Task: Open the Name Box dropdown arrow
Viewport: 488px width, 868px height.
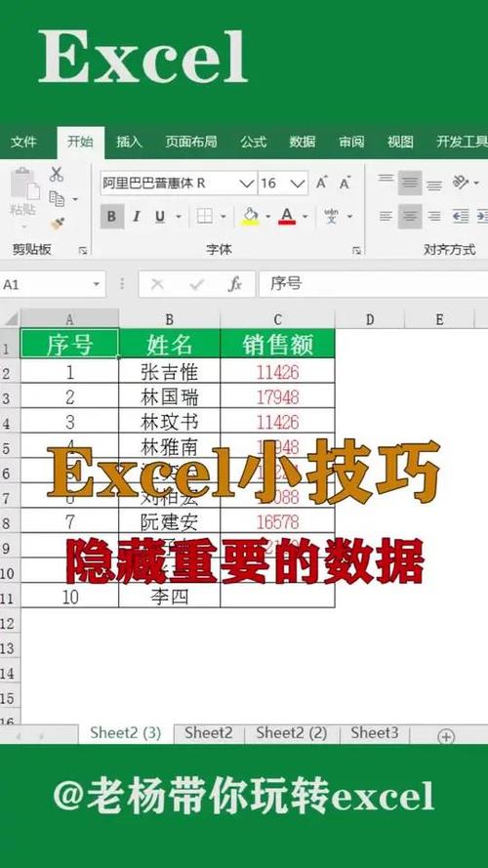Action: click(97, 284)
